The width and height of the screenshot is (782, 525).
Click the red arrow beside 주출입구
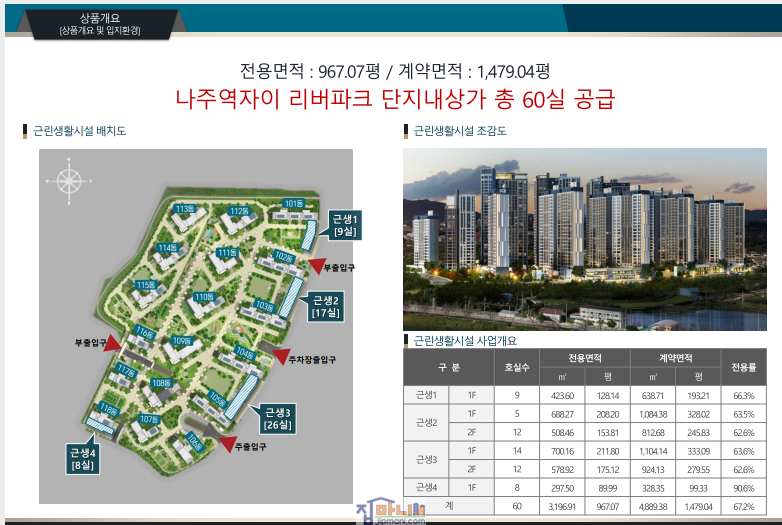pos(228,443)
